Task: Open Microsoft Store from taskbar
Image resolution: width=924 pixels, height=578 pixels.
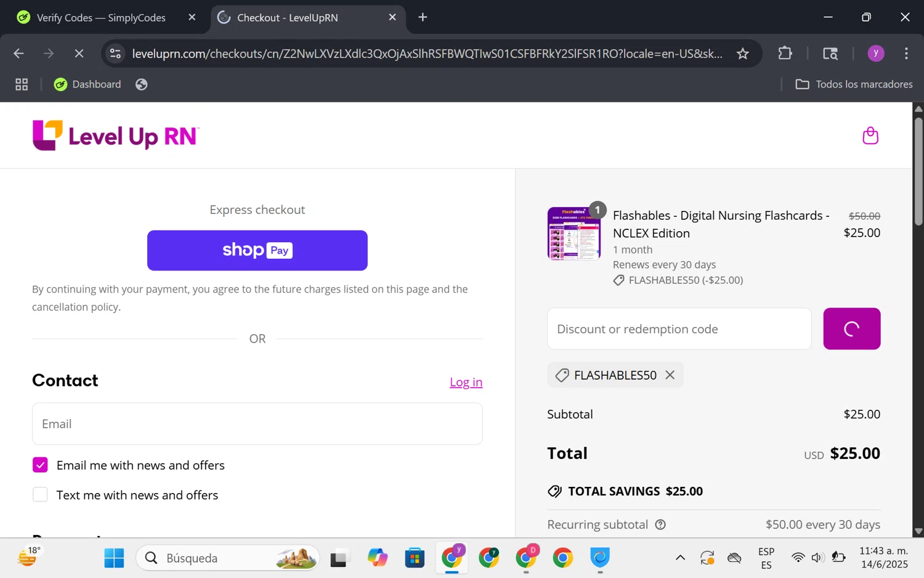Action: (x=415, y=558)
